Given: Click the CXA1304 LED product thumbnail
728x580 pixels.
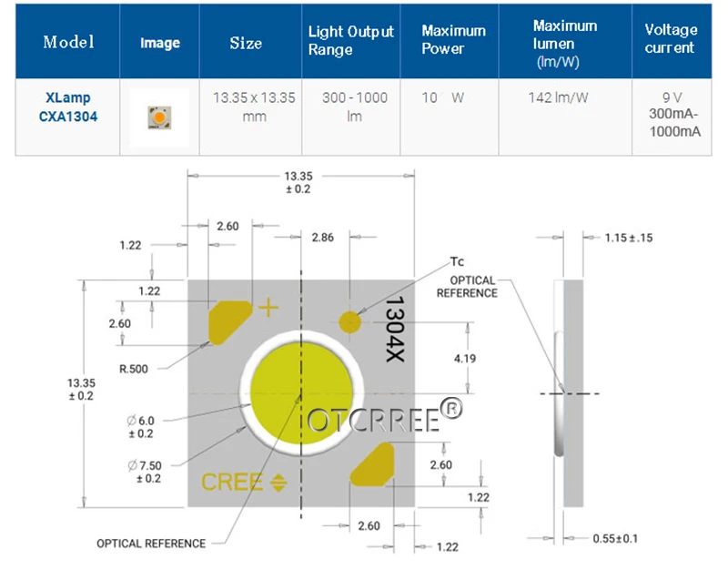Looking at the screenshot, I should click(x=159, y=117).
